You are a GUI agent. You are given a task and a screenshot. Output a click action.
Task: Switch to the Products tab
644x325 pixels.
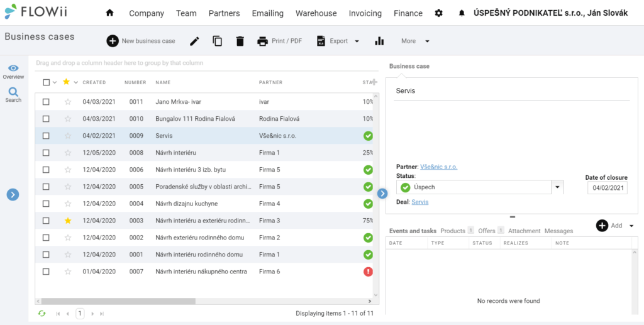(453, 231)
